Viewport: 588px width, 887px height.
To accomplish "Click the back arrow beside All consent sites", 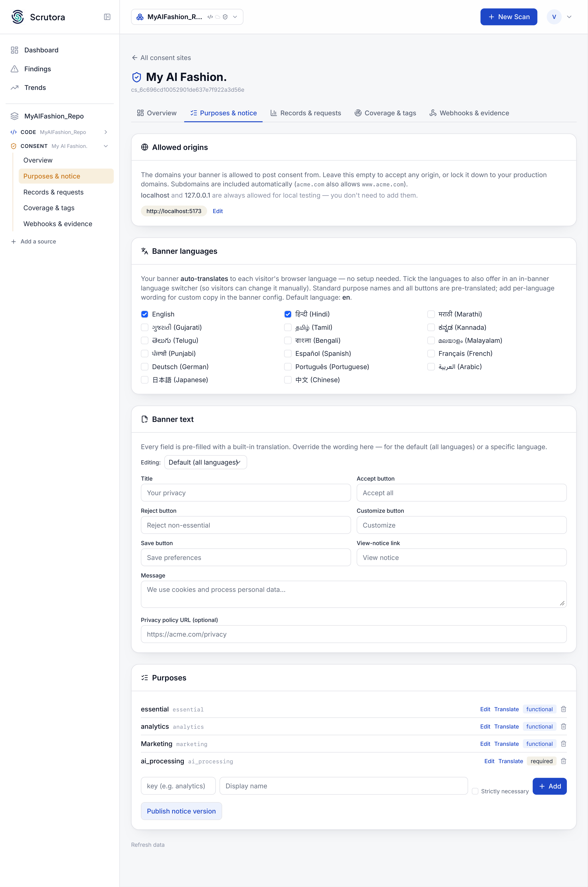I will pyautogui.click(x=135, y=58).
